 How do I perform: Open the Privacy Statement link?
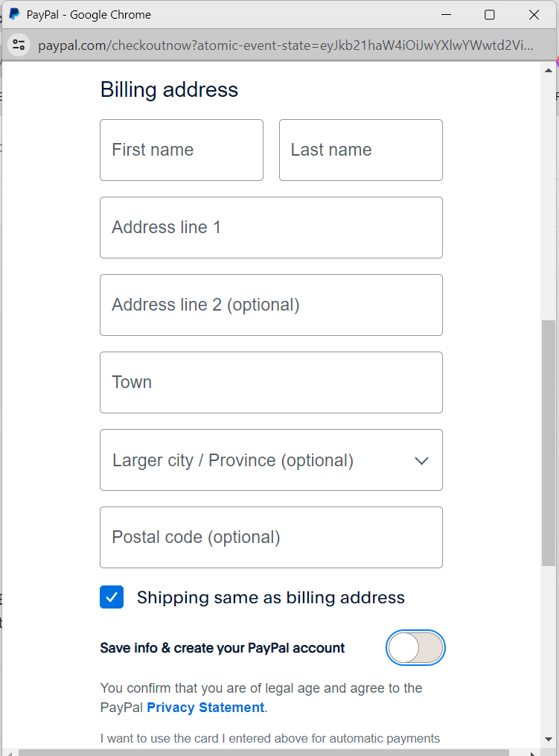pos(205,708)
